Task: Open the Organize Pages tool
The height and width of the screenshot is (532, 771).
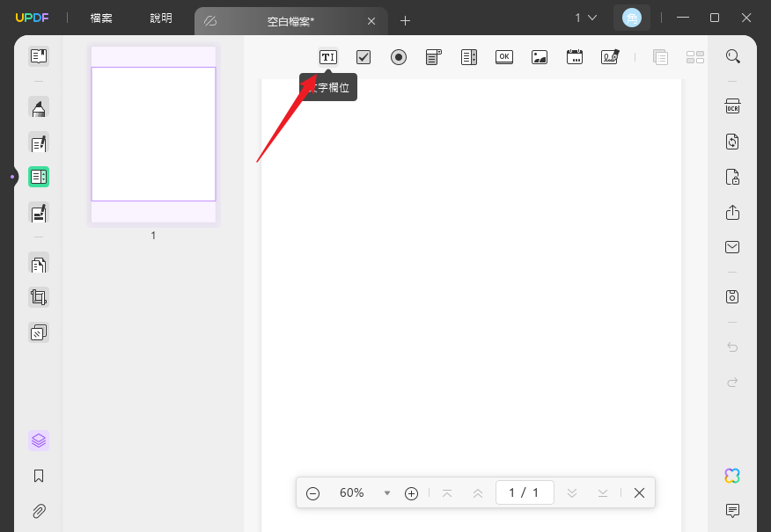Action: pyautogui.click(x=39, y=264)
